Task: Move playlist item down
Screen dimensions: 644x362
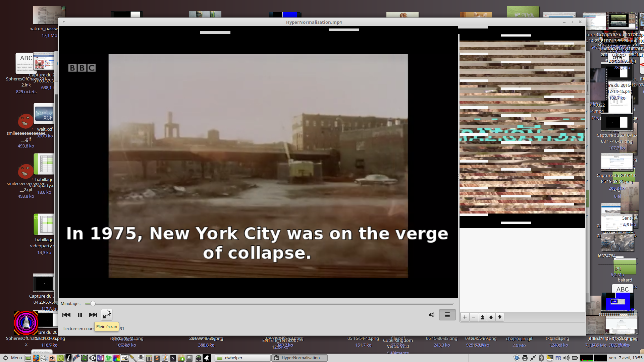Action: tap(500, 317)
